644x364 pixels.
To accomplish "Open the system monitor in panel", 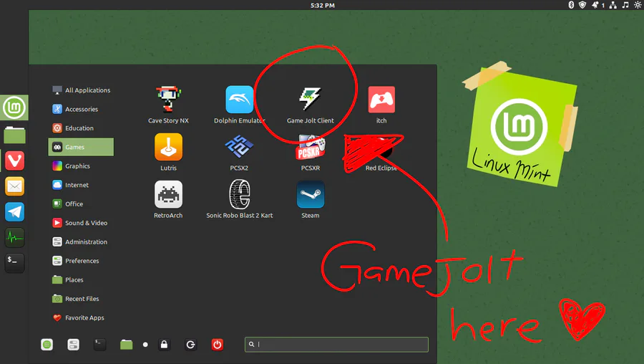I will (x=14, y=237).
